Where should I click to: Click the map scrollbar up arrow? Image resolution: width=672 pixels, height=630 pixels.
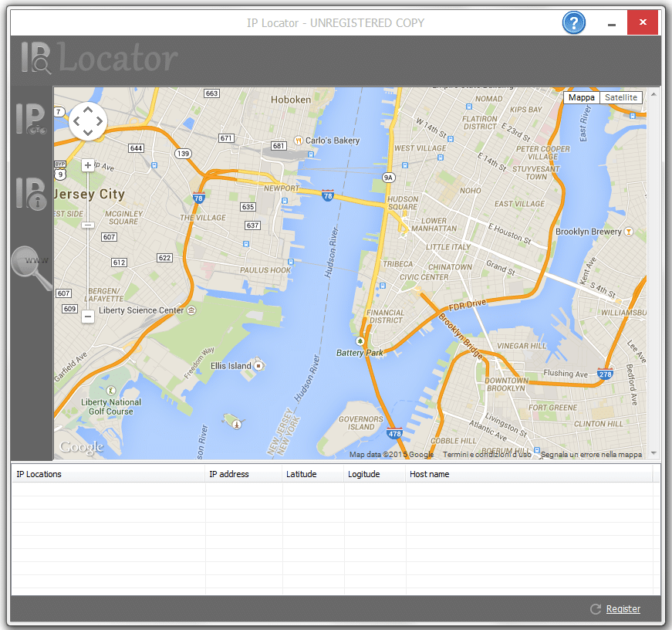[x=653, y=93]
